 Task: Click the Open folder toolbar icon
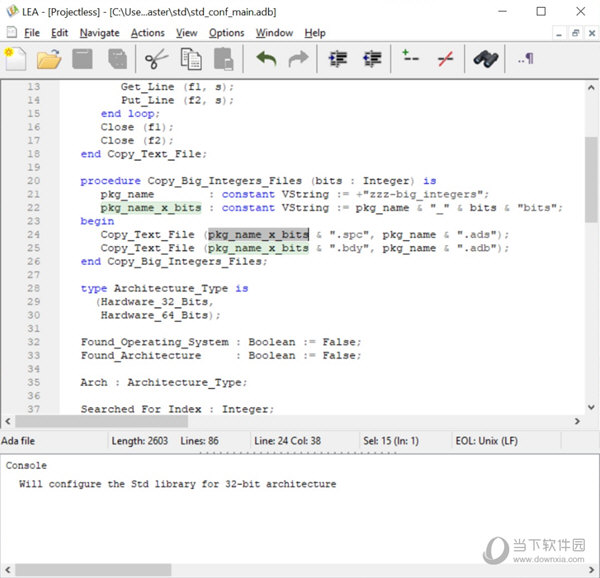tap(49, 59)
